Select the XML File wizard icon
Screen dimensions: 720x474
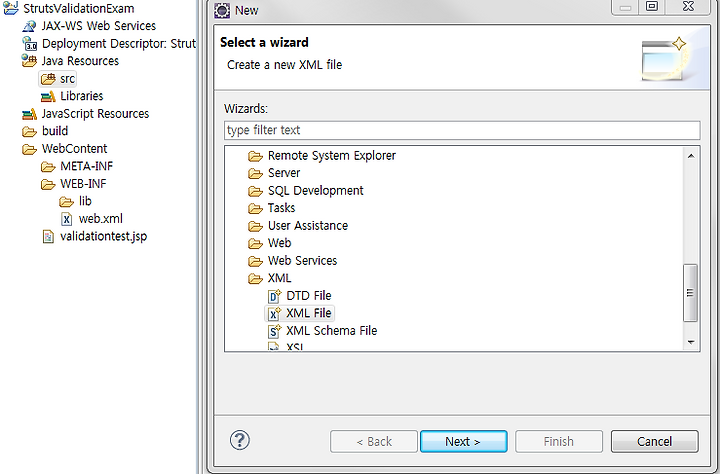coord(275,313)
